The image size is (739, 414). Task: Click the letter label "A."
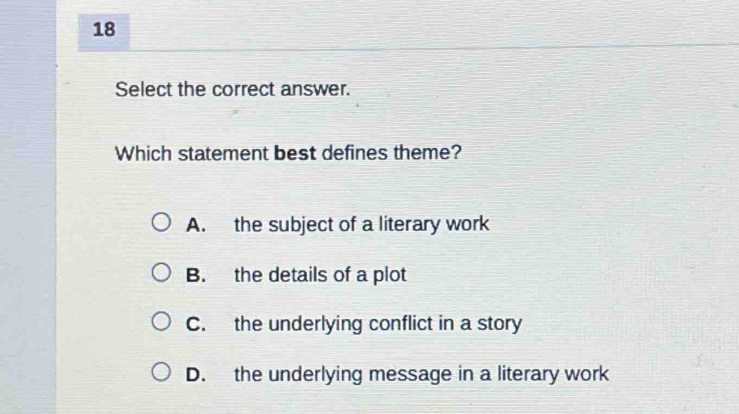(196, 225)
